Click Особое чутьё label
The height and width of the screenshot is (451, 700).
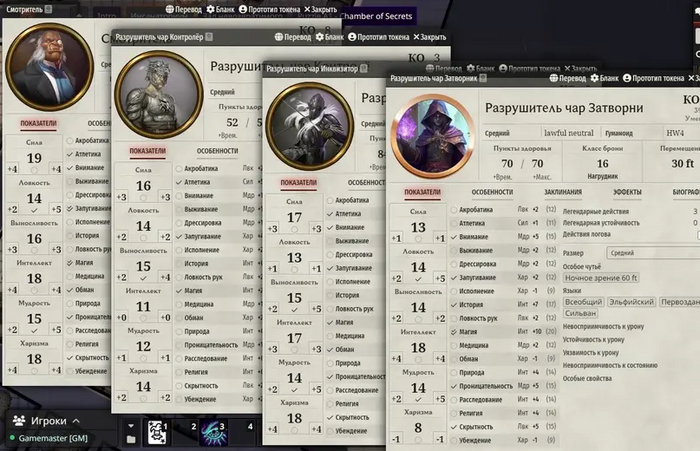581,267
